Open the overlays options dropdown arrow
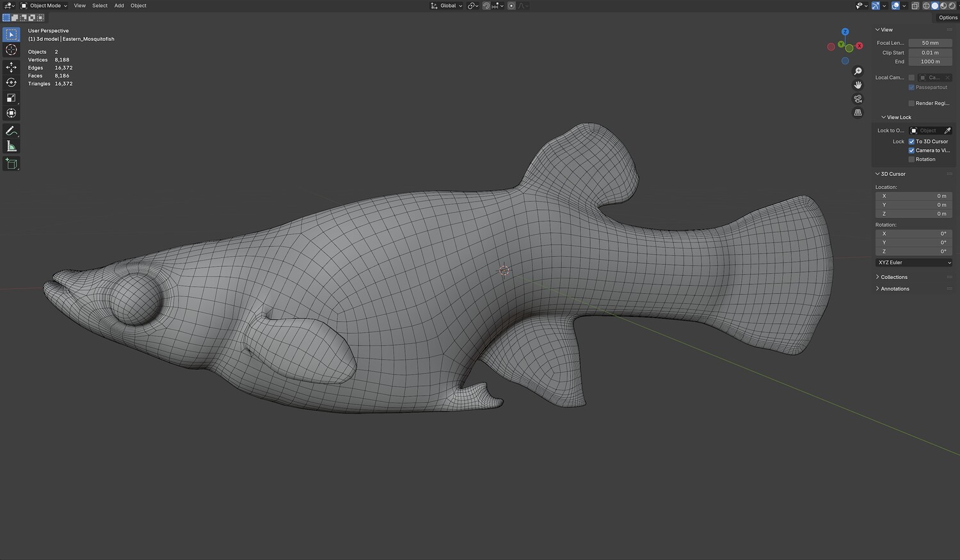 (x=904, y=6)
